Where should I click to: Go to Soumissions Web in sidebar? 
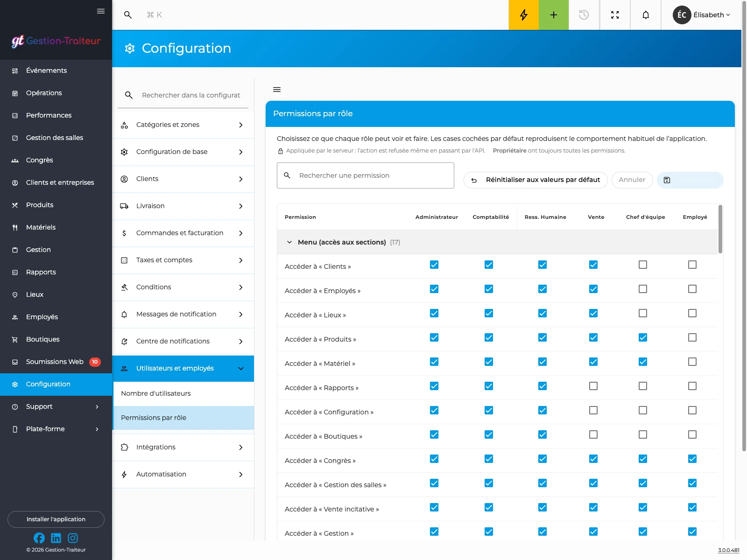56,362
